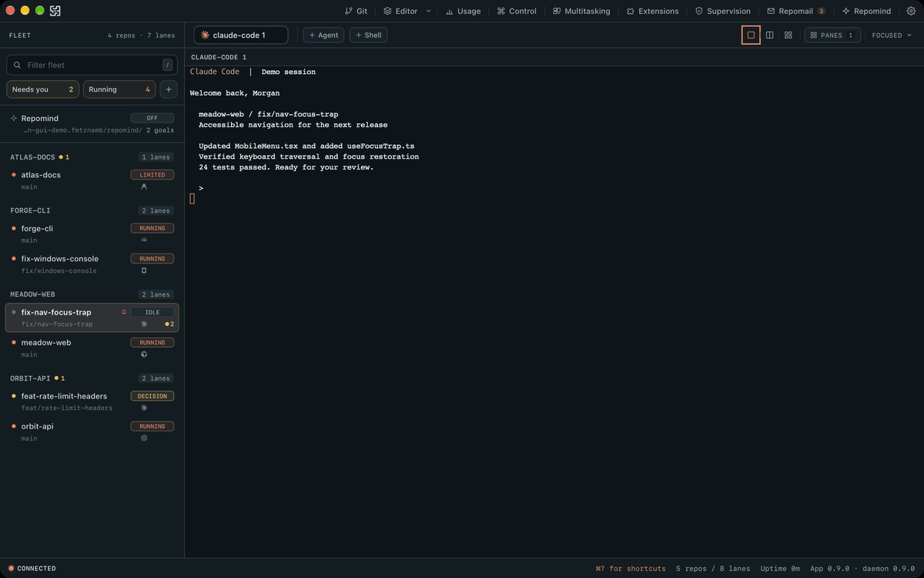
Task: Switch to grid pane layout
Action: coord(788,35)
